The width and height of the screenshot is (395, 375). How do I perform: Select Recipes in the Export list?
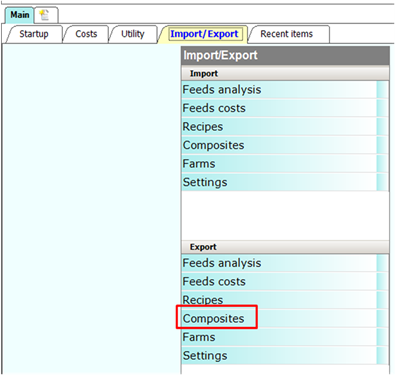coord(285,300)
